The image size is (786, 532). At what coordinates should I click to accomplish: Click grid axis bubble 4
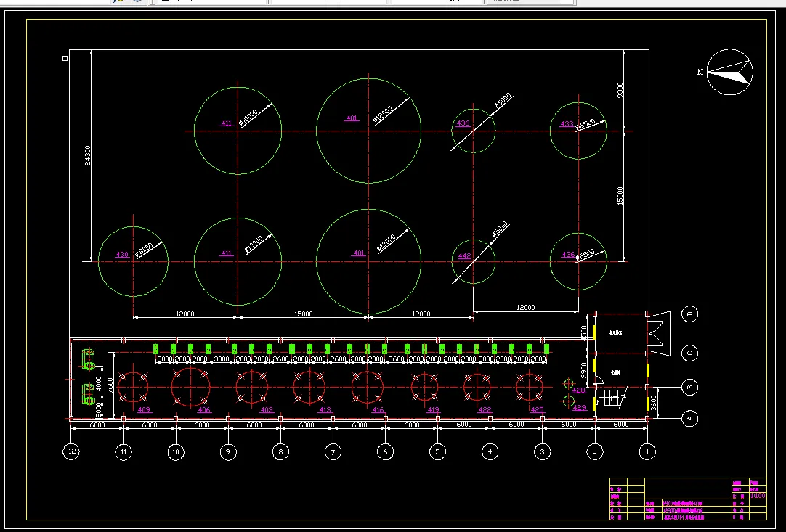[490, 451]
